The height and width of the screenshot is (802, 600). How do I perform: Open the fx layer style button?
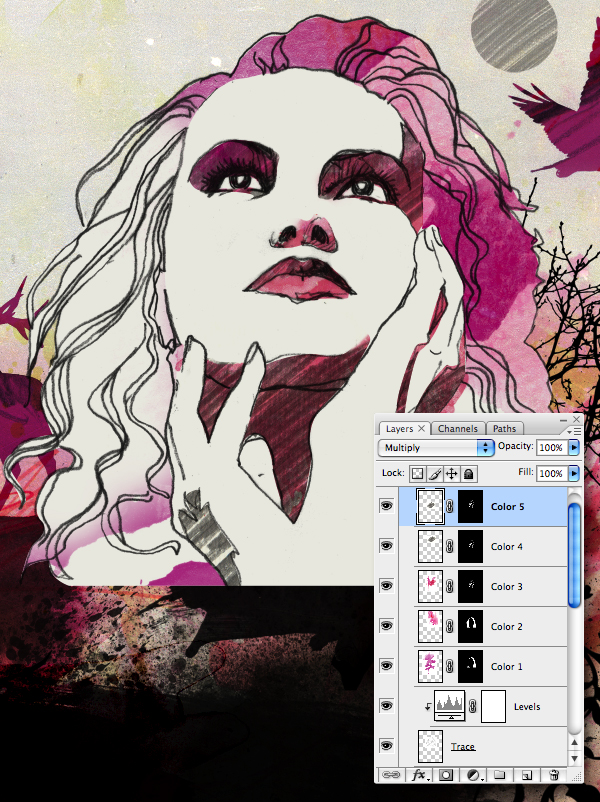[419, 775]
